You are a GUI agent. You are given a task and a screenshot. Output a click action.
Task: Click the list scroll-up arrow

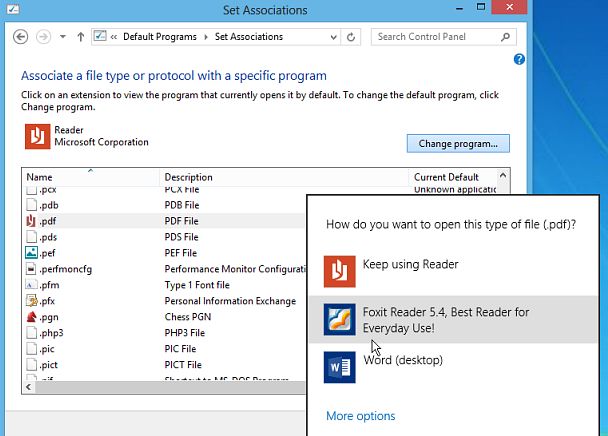(x=503, y=176)
